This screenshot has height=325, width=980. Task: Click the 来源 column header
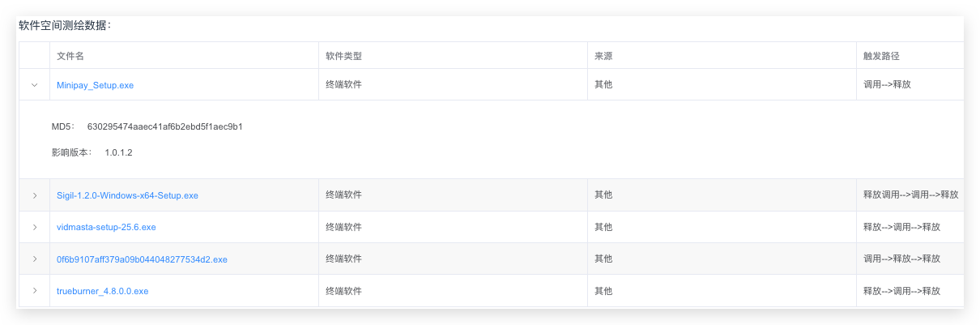click(603, 56)
